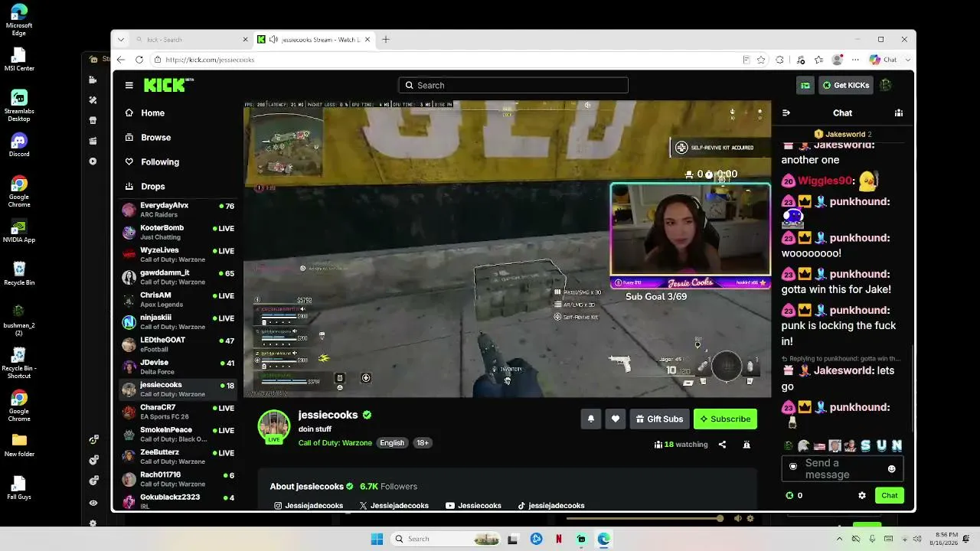Click the report icon beside share
This screenshot has height=551, width=980.
point(746,444)
